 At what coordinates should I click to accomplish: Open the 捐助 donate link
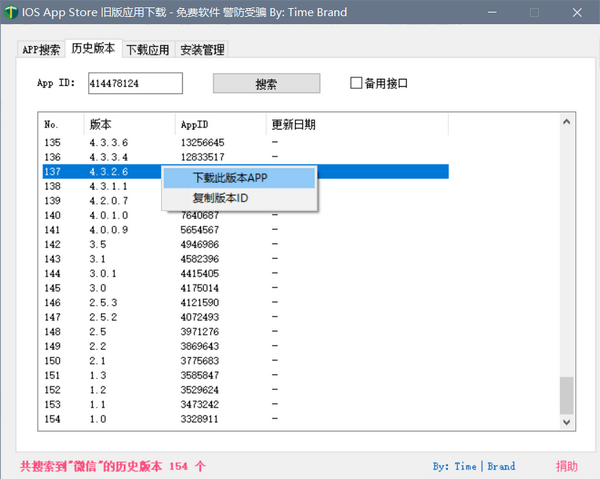click(567, 466)
